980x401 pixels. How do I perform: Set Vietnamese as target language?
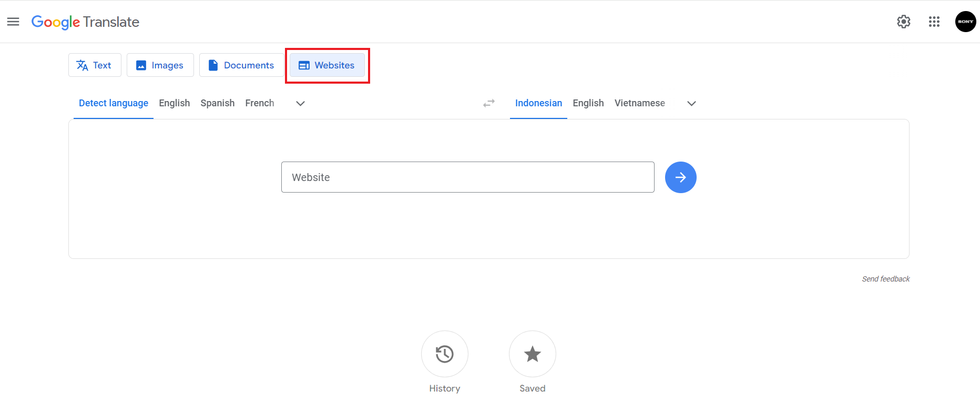639,103
